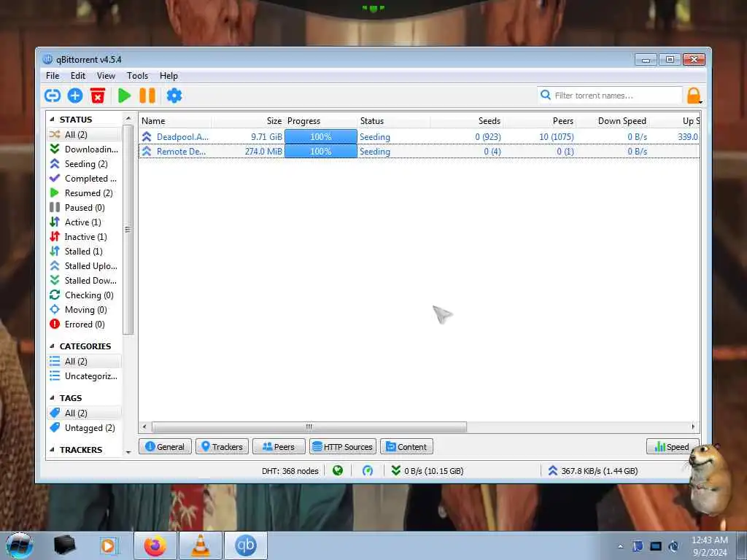Select All (2) under CATEGORIES
This screenshot has width=747, height=560.
click(x=85, y=362)
